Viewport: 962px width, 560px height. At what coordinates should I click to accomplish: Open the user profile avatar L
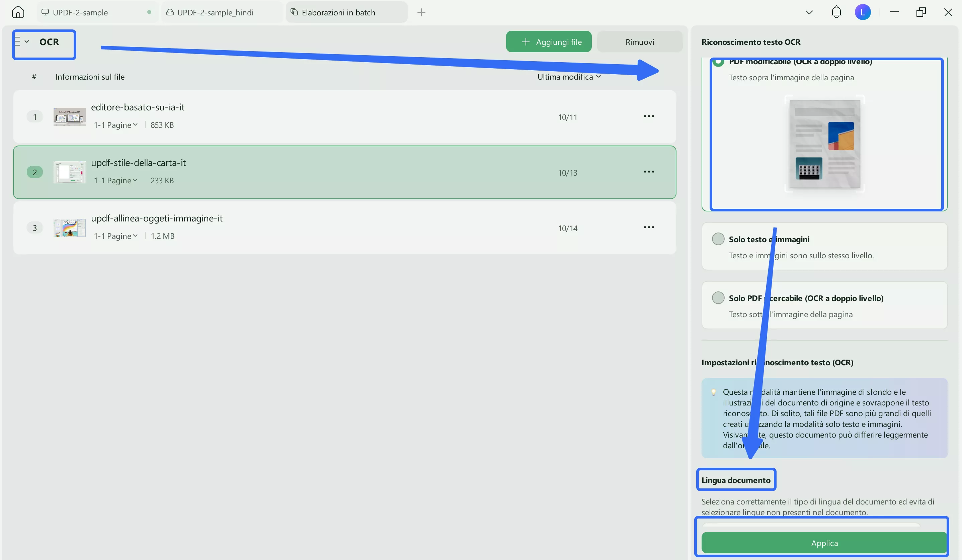(862, 12)
